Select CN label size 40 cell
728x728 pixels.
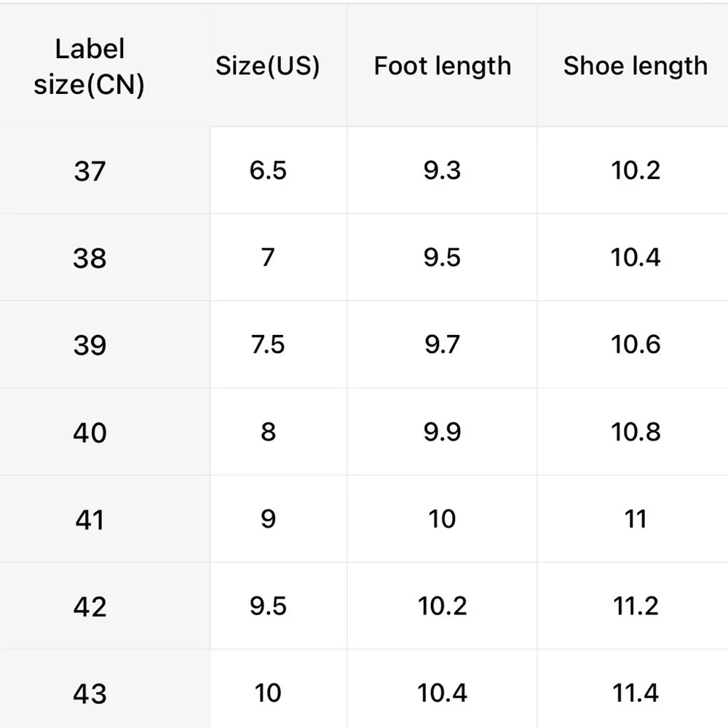90,432
